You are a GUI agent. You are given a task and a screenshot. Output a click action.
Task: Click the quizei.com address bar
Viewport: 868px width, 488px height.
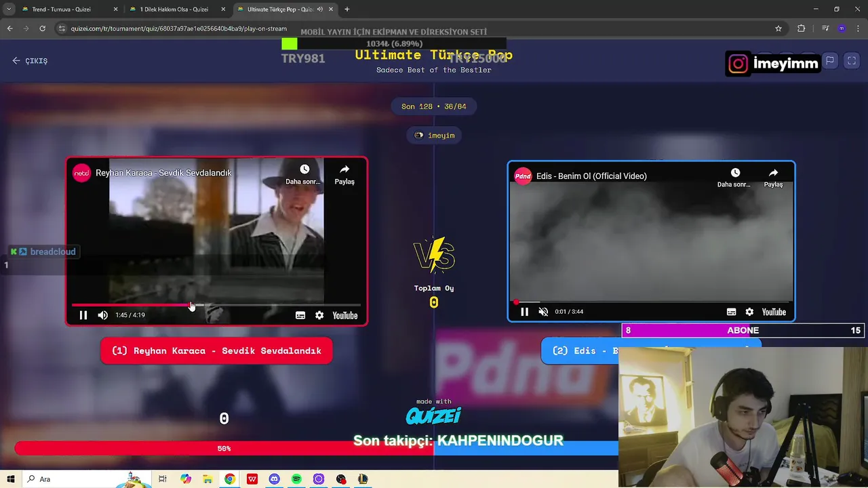(x=420, y=28)
